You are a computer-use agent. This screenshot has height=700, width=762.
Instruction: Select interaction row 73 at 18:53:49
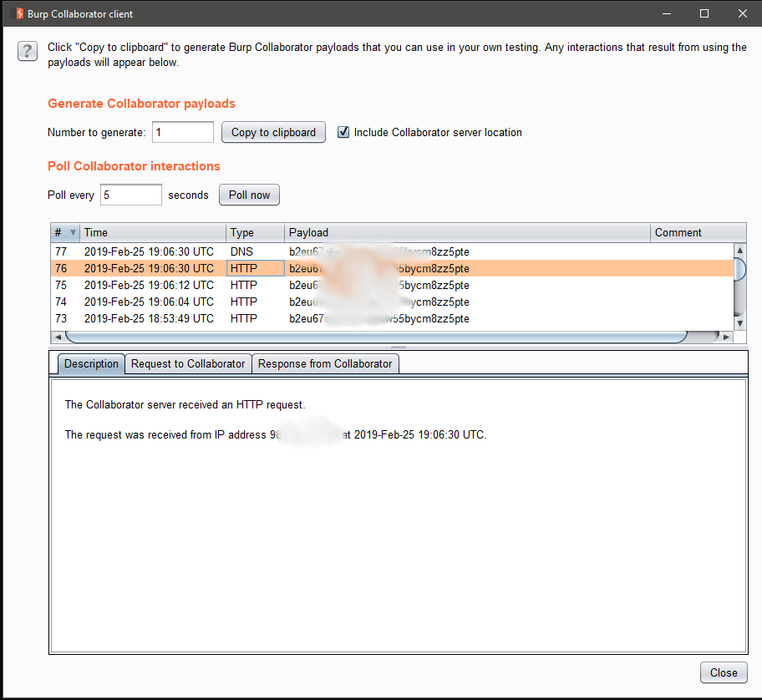click(x=392, y=318)
